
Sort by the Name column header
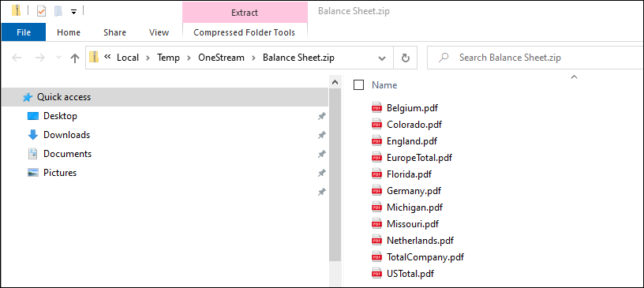[x=384, y=85]
